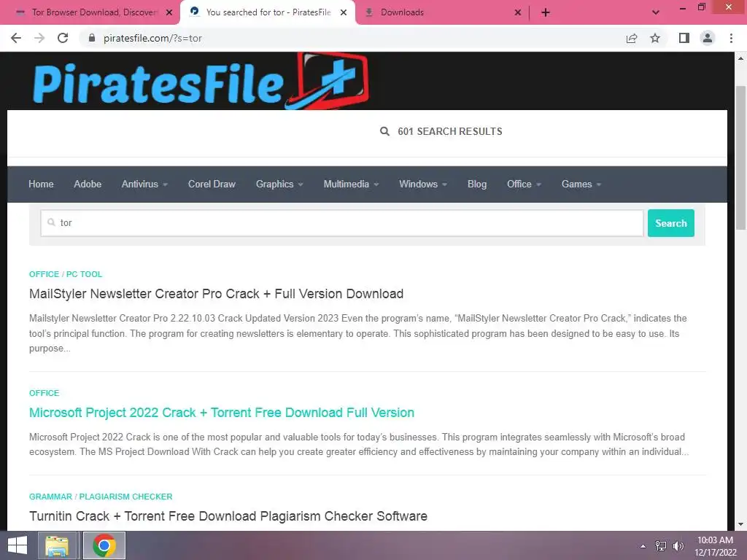The image size is (747, 560).
Task: Click the volume speaker tray icon
Action: [x=678, y=545]
